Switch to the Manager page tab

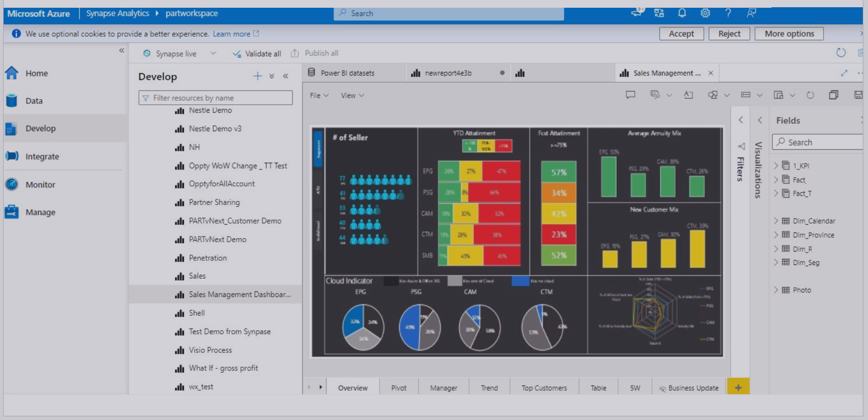click(x=444, y=388)
